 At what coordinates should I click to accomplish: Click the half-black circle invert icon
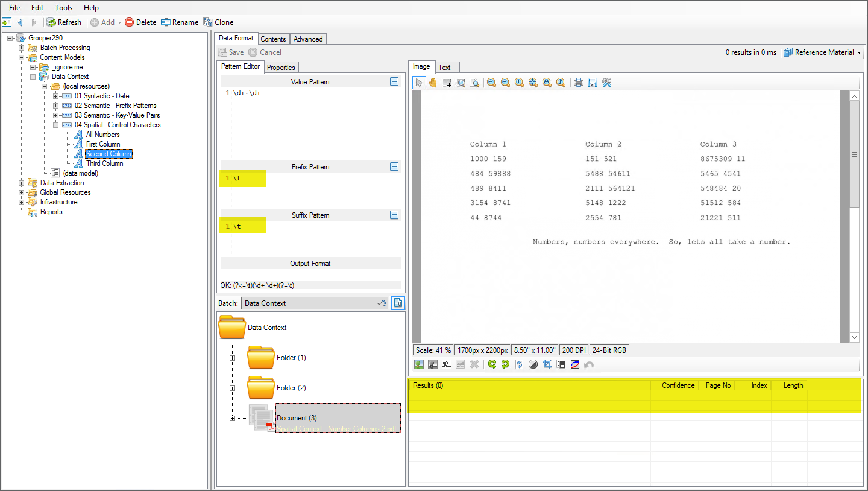533,364
